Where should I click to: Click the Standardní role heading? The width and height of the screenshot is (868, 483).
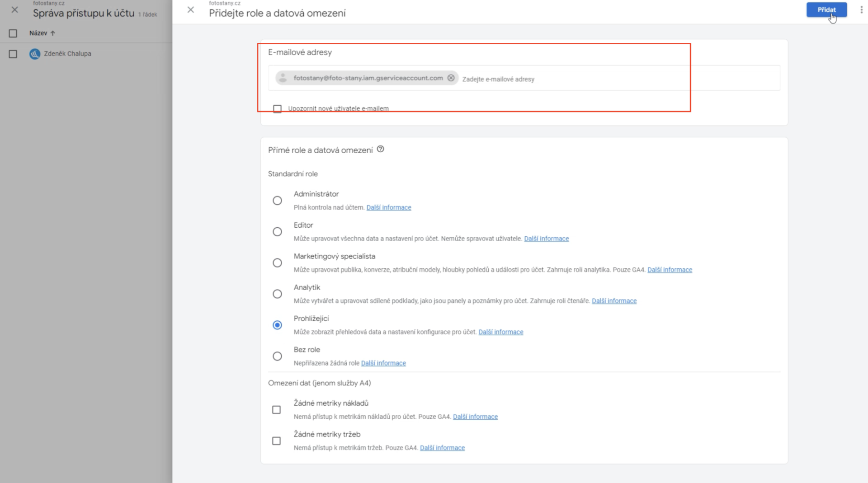[293, 174]
